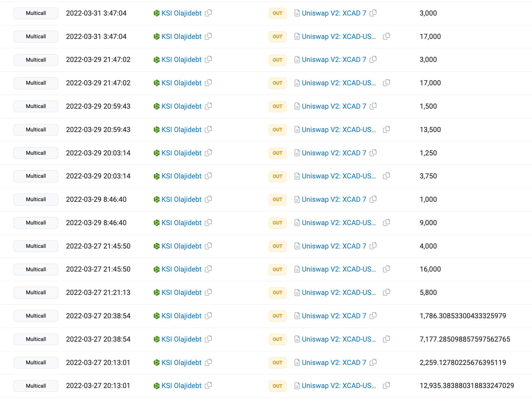This screenshot has height=401, width=532.
Task: Select amount 1,786.30853300433325979
Action: tap(463, 316)
